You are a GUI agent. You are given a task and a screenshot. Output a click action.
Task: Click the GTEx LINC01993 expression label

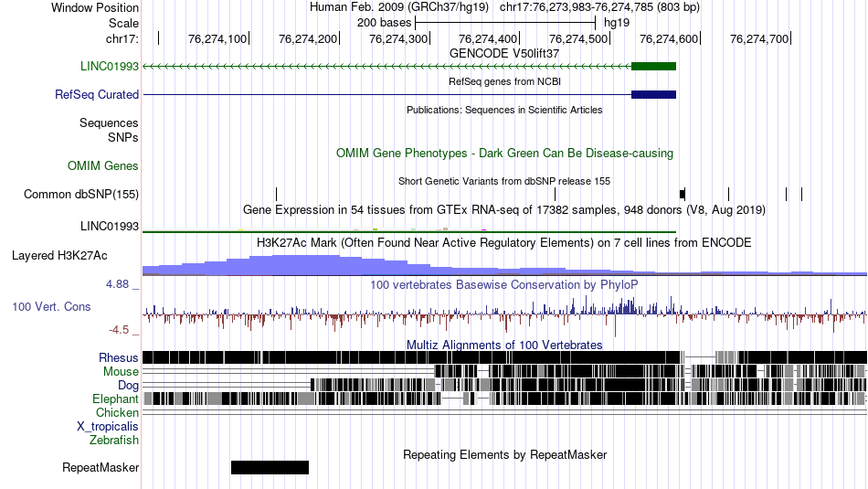(x=109, y=227)
